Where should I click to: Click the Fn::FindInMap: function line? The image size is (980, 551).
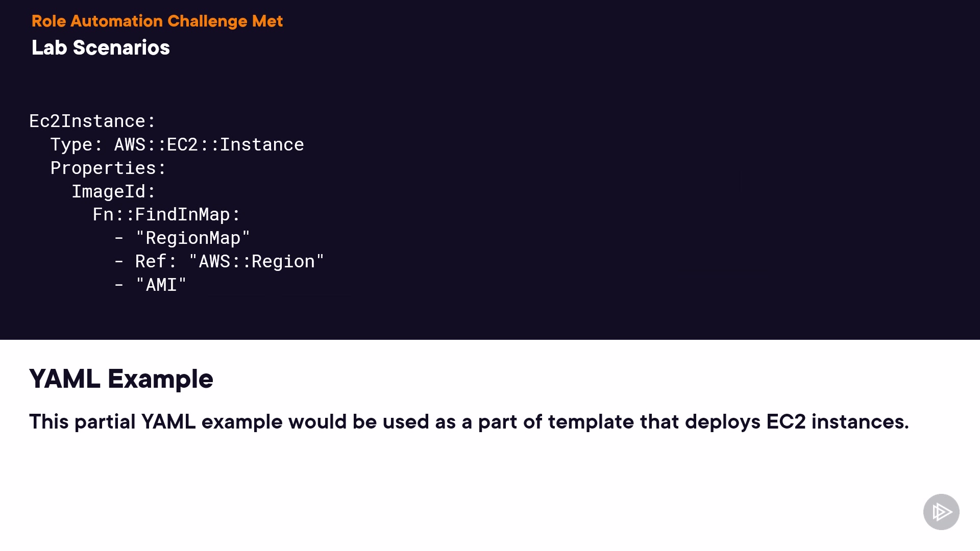click(166, 215)
